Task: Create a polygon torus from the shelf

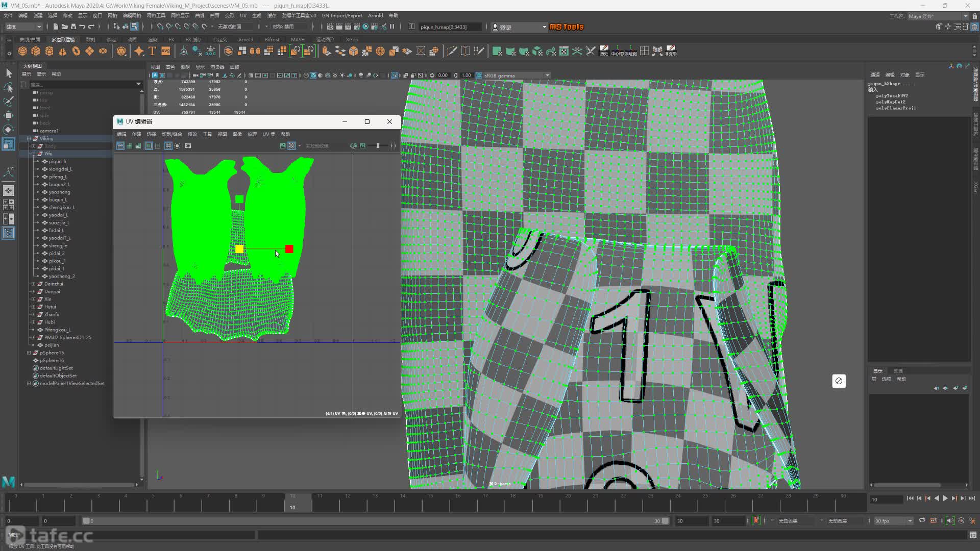Action: [76, 51]
